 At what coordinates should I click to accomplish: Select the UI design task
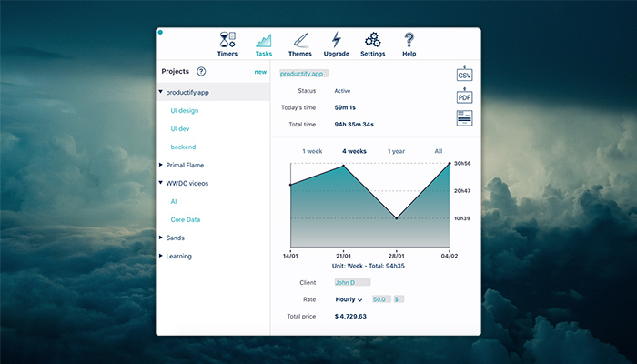[185, 110]
